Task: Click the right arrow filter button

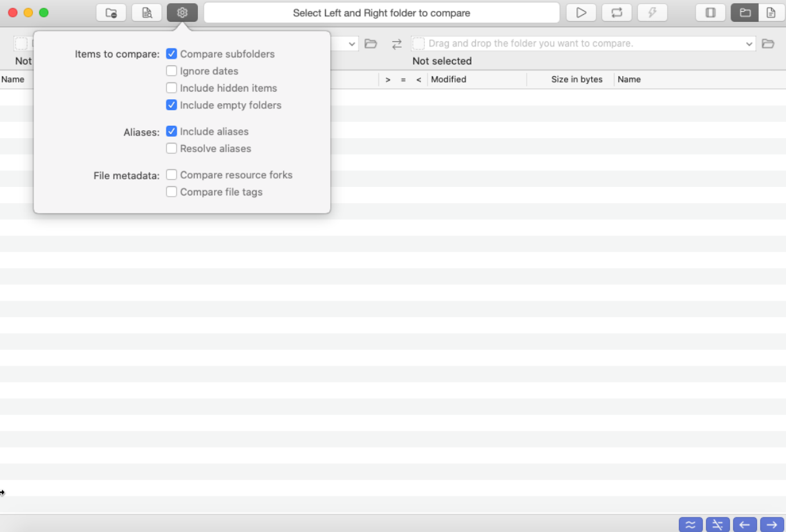Action: 771,524
